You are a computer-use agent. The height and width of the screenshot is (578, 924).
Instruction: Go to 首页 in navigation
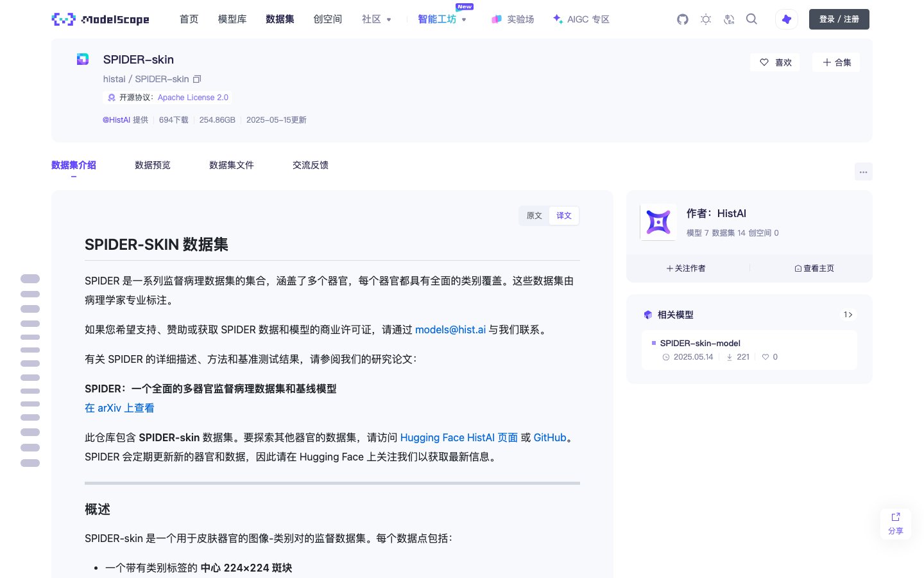(x=189, y=19)
